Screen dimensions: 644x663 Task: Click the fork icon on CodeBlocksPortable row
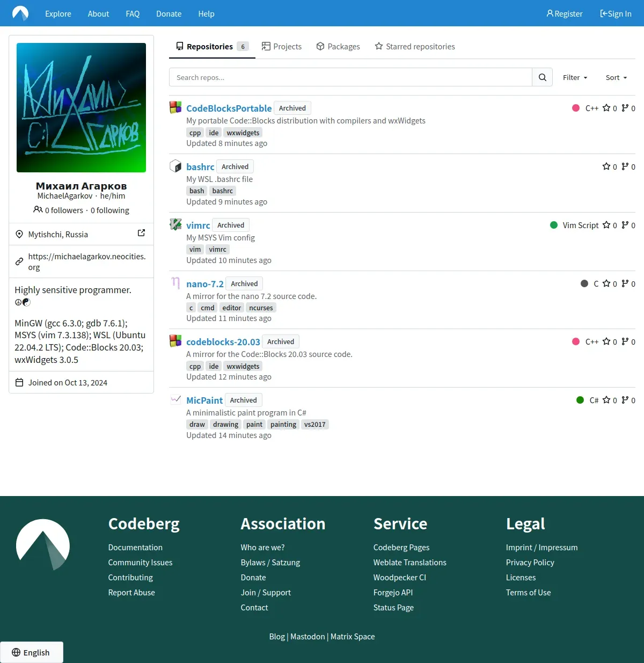click(x=625, y=108)
